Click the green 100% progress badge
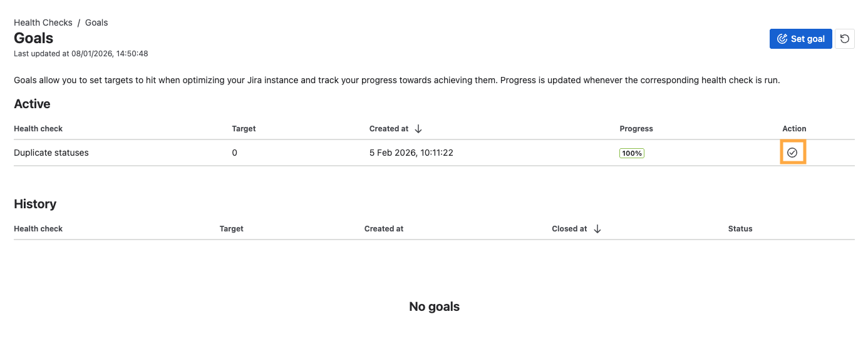 632,153
